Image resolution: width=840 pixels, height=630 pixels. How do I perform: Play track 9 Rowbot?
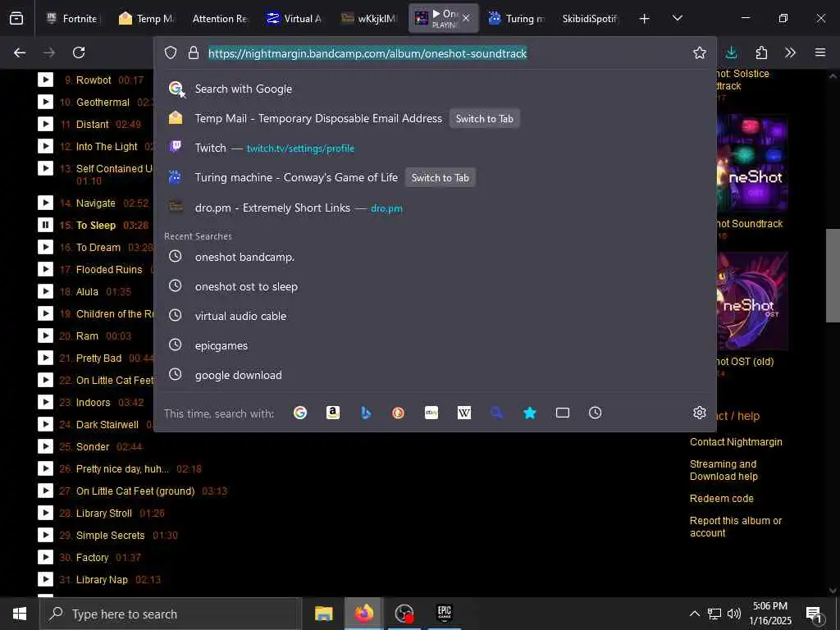[46, 80]
